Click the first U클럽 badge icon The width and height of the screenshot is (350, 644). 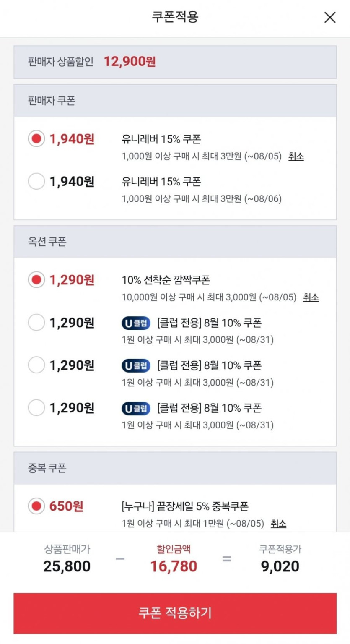tap(136, 323)
